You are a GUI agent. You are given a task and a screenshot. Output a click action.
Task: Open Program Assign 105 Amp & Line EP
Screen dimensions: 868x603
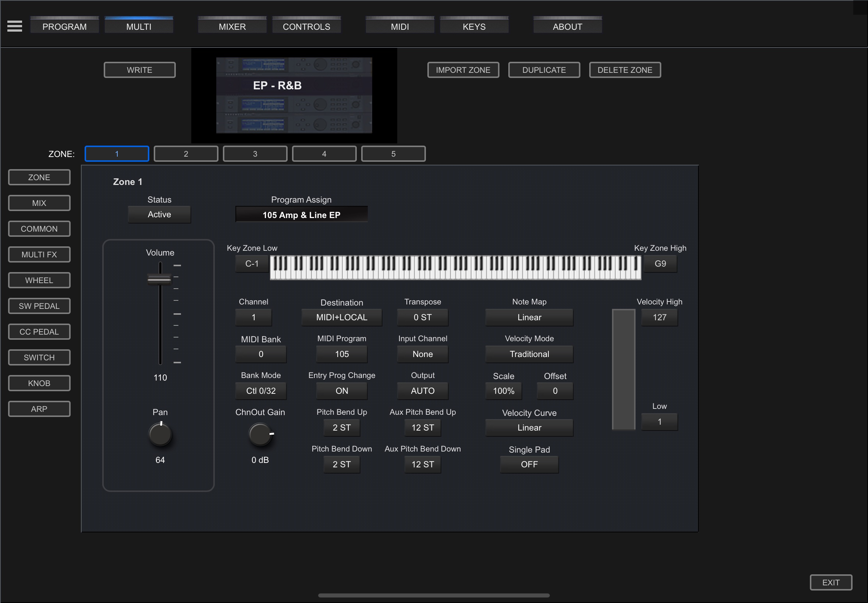301,215
